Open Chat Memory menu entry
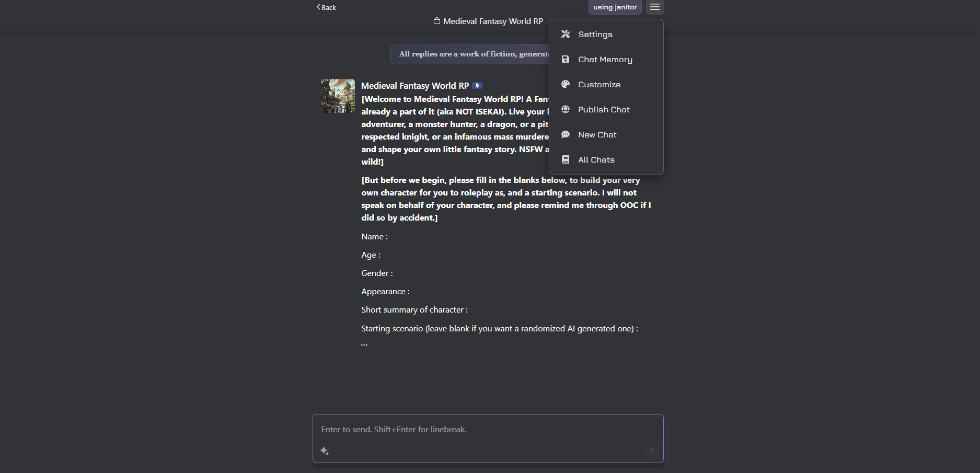This screenshot has width=980, height=473. pyautogui.click(x=606, y=60)
